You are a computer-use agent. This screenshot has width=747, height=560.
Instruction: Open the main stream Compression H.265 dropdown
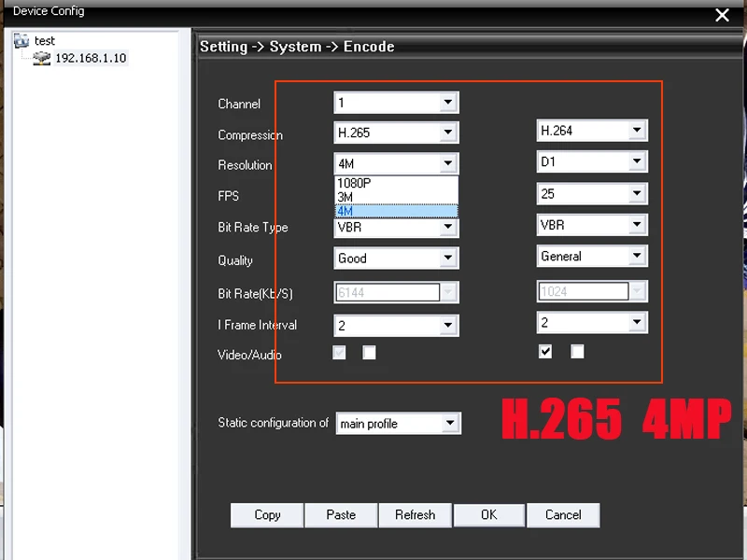click(x=396, y=133)
